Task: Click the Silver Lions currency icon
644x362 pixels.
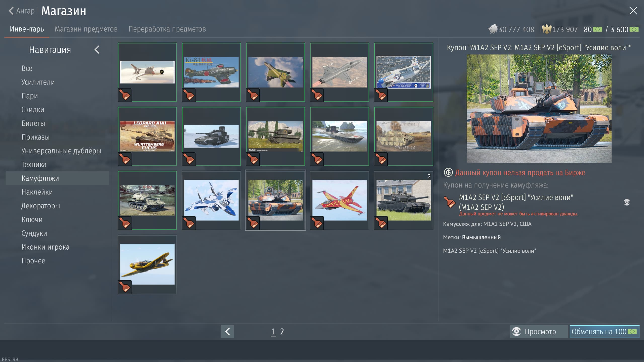Action: point(493,29)
